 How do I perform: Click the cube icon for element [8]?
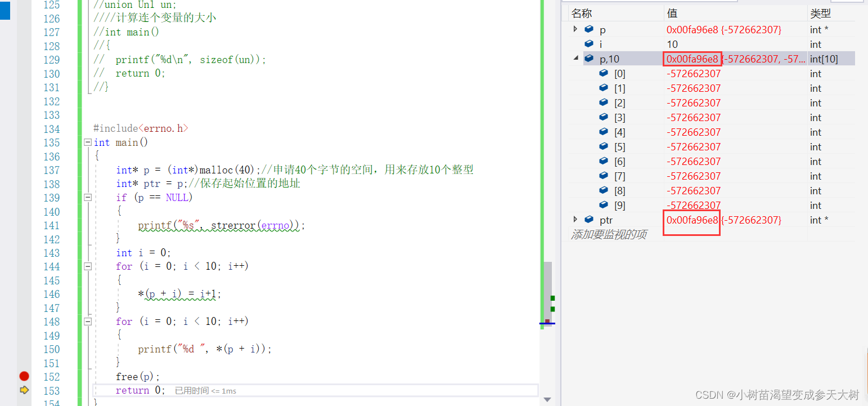(x=604, y=190)
